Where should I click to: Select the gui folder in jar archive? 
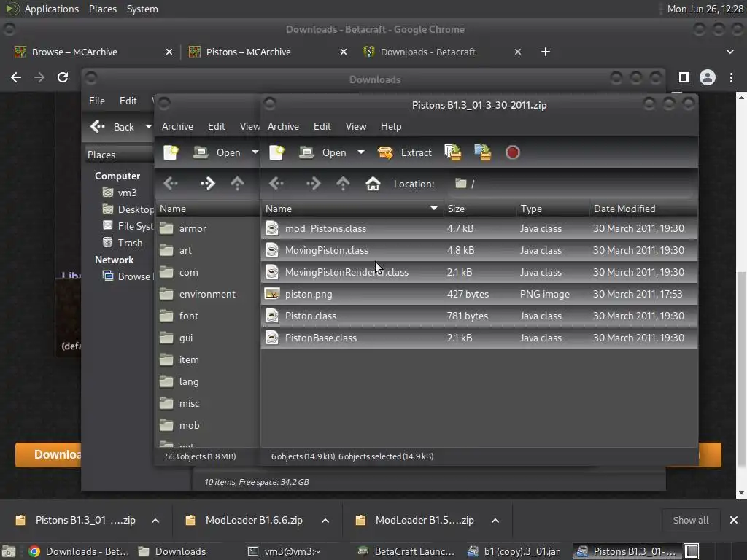[x=207, y=338]
